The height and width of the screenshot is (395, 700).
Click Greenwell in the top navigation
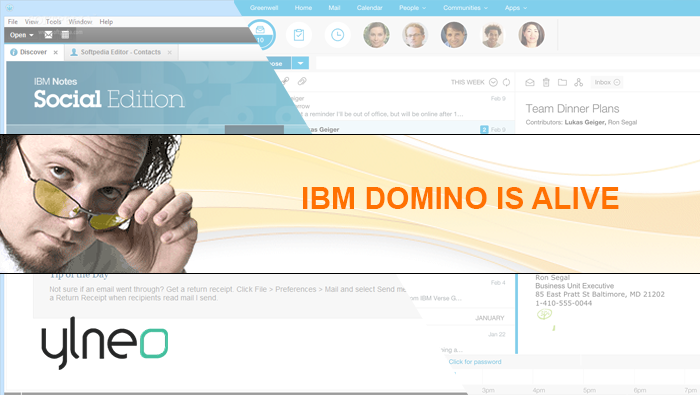pyautogui.click(x=264, y=8)
